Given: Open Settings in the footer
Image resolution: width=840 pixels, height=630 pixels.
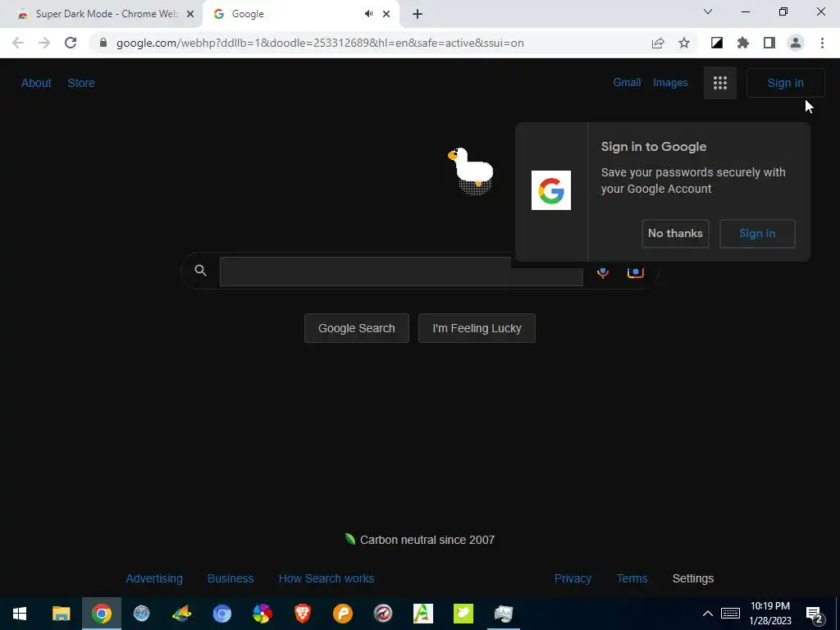Looking at the screenshot, I should coord(692,578).
